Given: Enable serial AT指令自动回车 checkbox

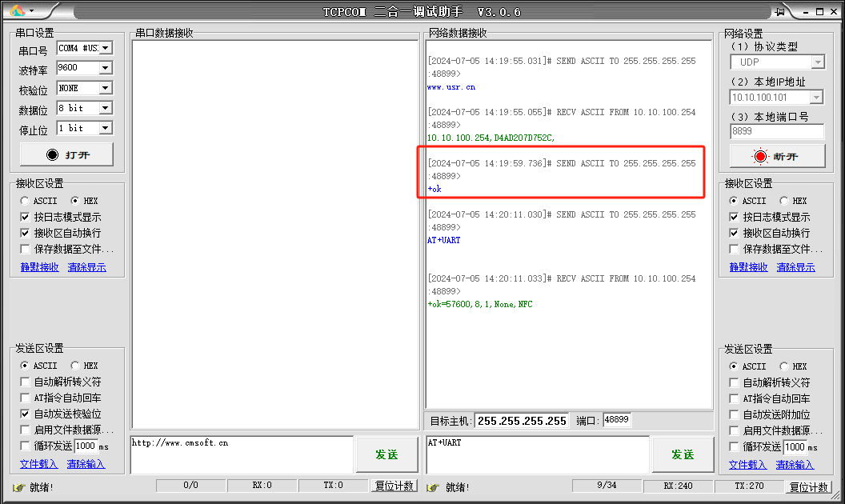Looking at the screenshot, I should point(25,398).
